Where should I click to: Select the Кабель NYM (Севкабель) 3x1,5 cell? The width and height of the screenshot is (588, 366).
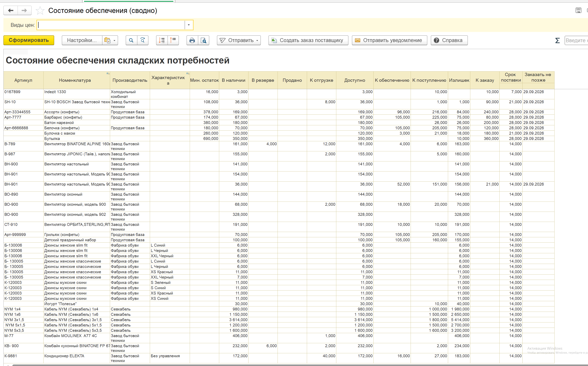point(77,320)
